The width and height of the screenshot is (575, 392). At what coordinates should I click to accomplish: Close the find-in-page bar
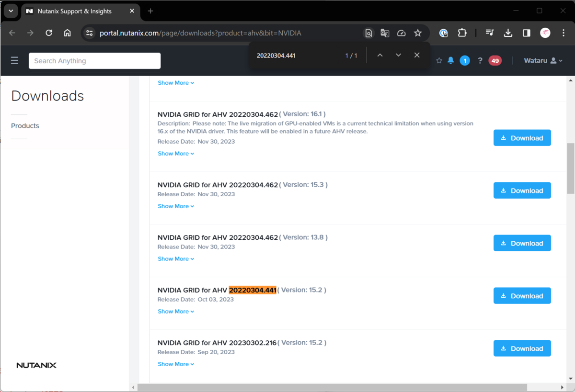tap(417, 56)
